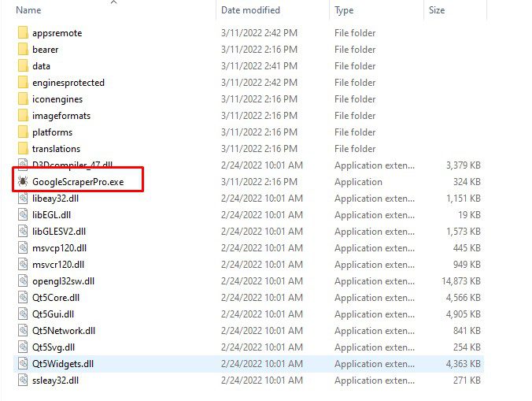The image size is (532, 401).
Task: Click the msvcr120.dll file icon
Action: [23, 265]
